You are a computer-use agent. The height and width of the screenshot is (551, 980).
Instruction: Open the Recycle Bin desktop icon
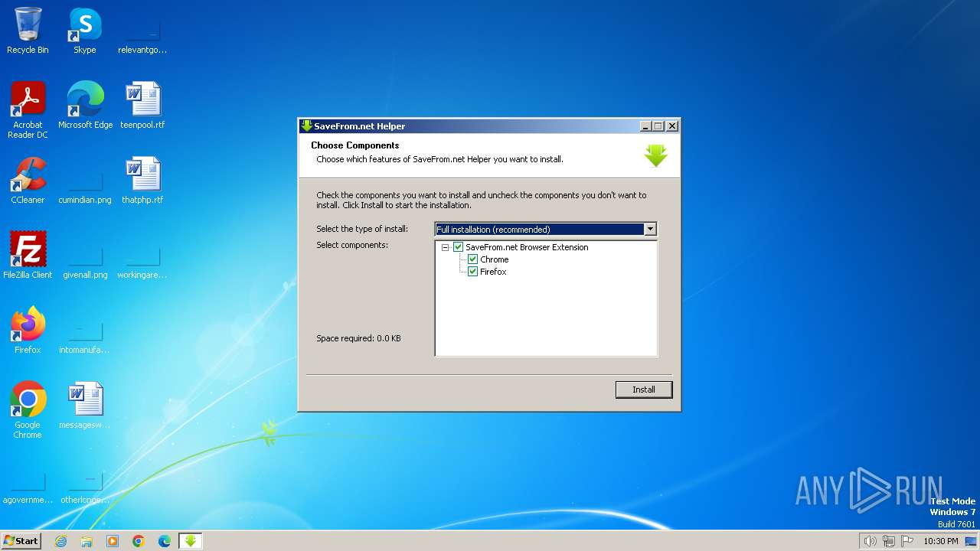pos(28,31)
